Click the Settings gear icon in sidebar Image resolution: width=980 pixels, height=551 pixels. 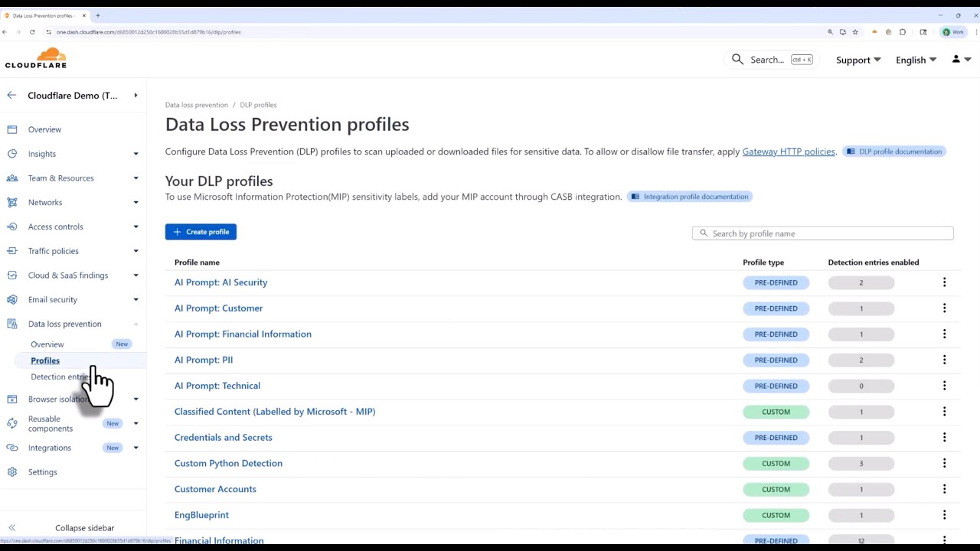coord(12,472)
